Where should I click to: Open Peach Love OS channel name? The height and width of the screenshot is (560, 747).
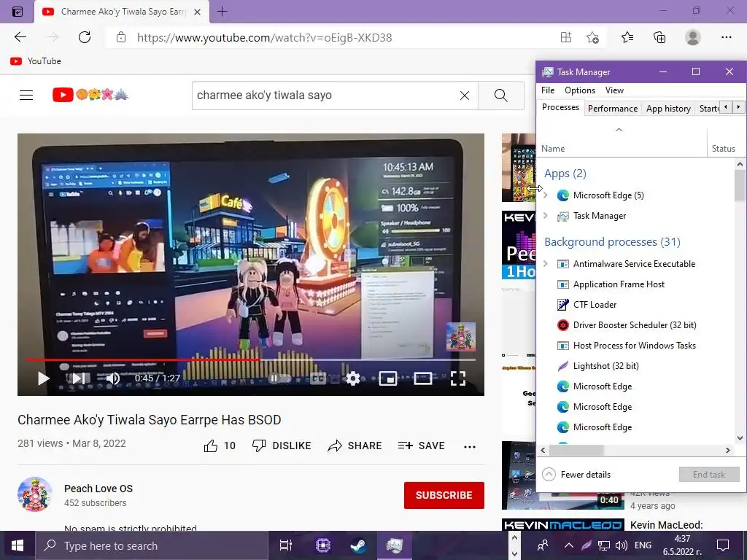[98, 489]
